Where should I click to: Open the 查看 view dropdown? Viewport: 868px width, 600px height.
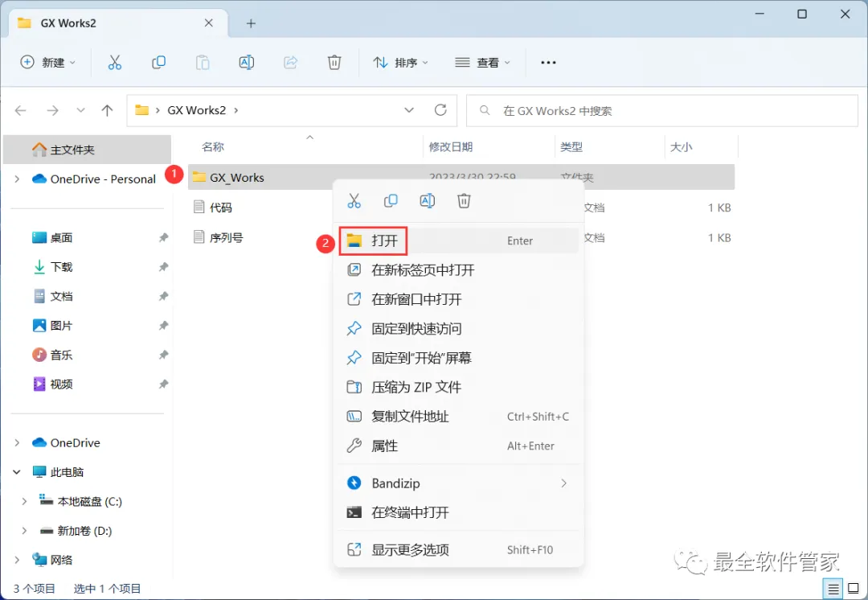pos(482,63)
